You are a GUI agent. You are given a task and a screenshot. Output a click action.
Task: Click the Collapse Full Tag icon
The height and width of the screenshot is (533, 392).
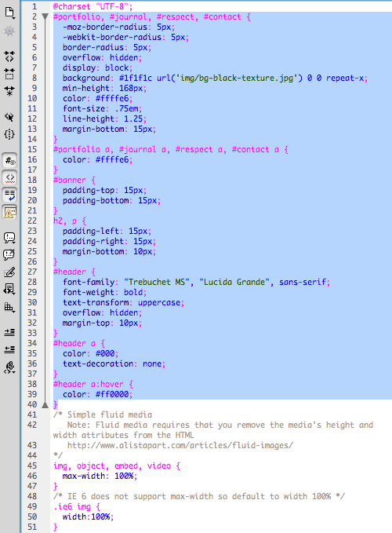coord(9,56)
